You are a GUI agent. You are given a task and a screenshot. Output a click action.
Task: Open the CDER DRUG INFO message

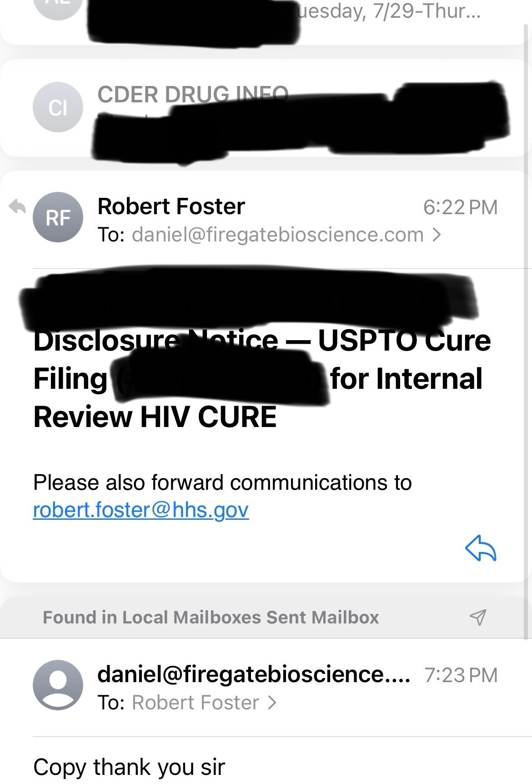click(x=266, y=108)
